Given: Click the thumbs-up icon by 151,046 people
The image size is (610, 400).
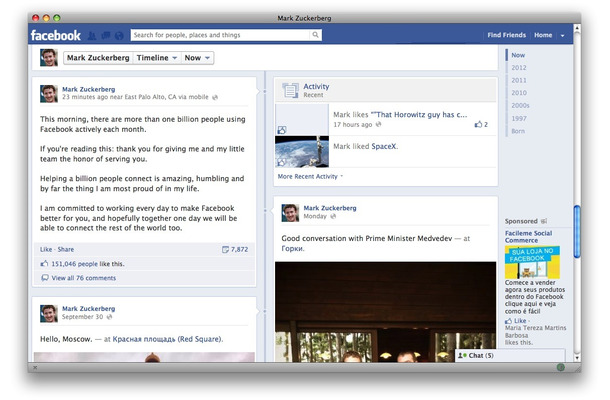Looking at the screenshot, I should (44, 264).
